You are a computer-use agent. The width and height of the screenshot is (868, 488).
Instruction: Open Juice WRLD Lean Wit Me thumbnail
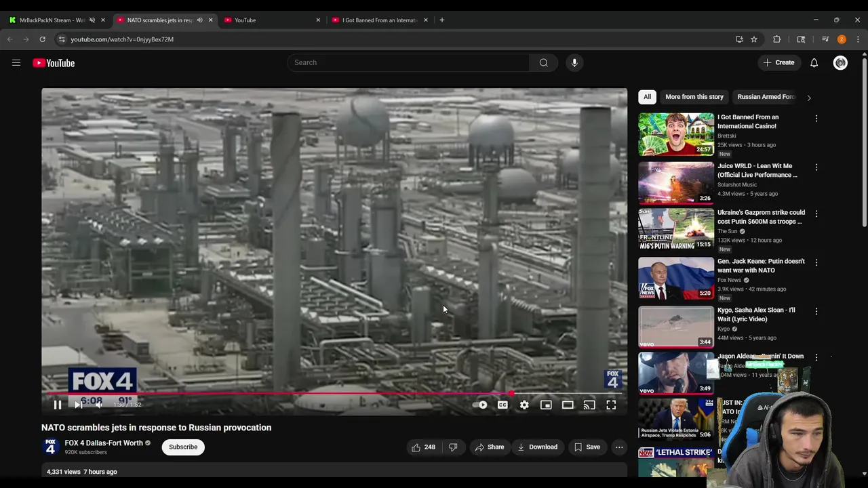(676, 183)
